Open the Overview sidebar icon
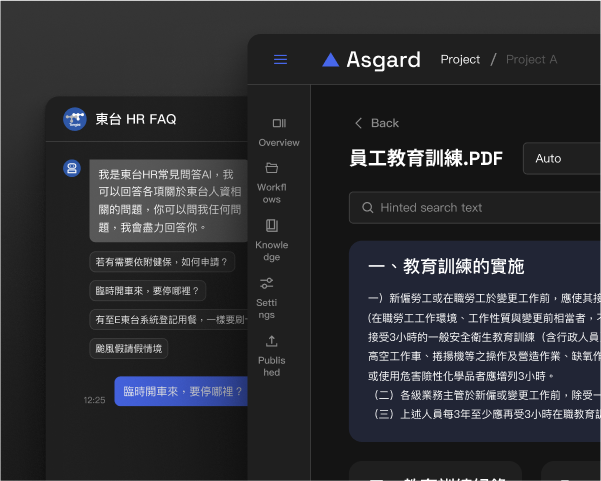The image size is (601, 481). click(279, 123)
